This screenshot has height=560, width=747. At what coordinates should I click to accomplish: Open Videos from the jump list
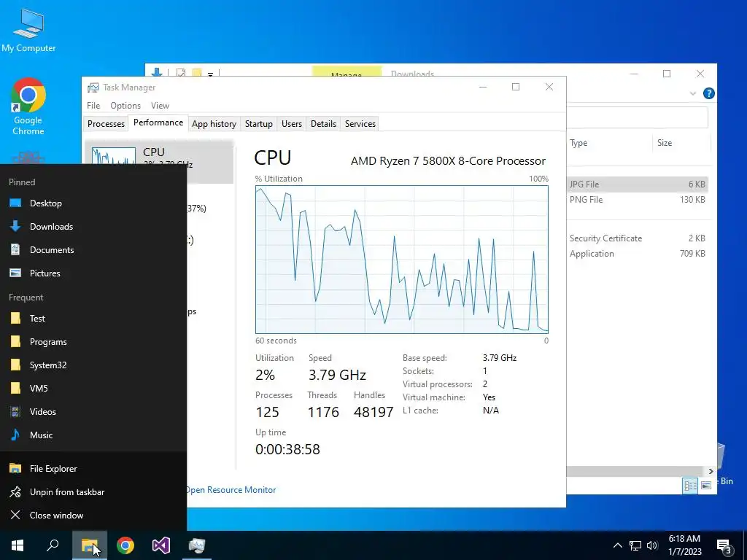pyautogui.click(x=93, y=412)
